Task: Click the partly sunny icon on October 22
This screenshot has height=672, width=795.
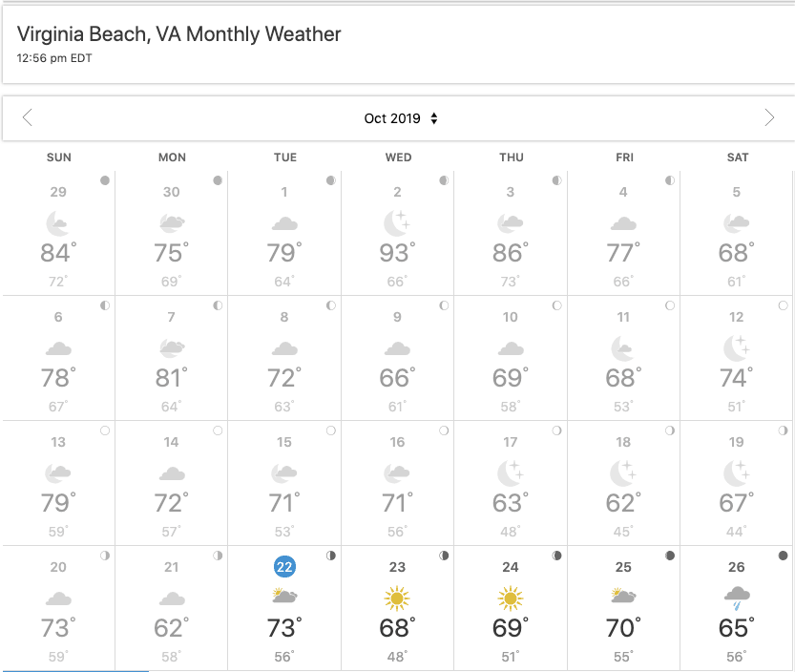Action: click(x=284, y=596)
